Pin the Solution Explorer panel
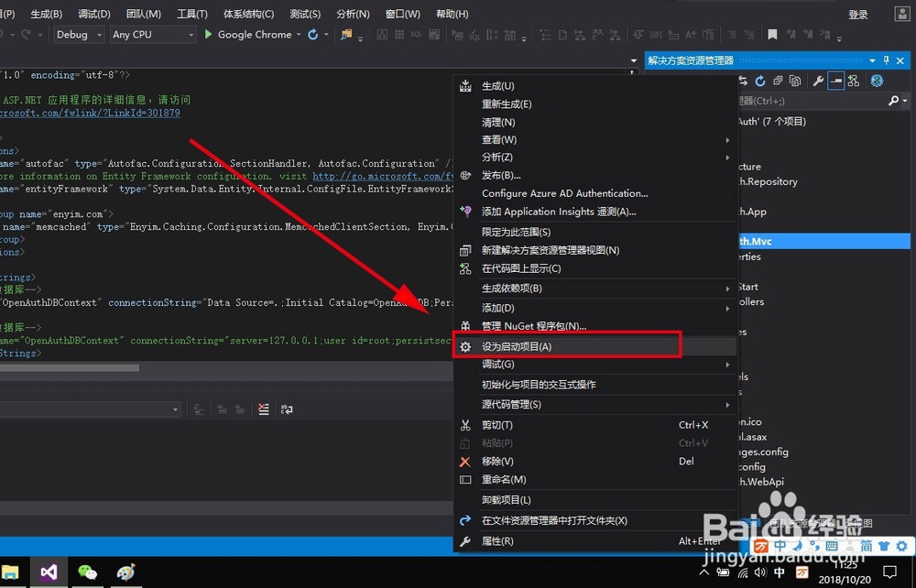This screenshot has height=588, width=916. [886, 60]
